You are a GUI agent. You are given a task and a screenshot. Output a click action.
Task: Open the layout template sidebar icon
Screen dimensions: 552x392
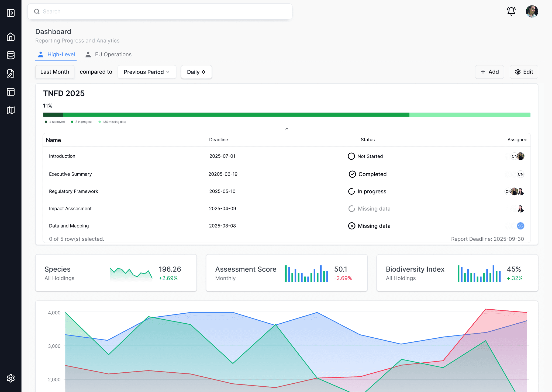pyautogui.click(x=11, y=92)
